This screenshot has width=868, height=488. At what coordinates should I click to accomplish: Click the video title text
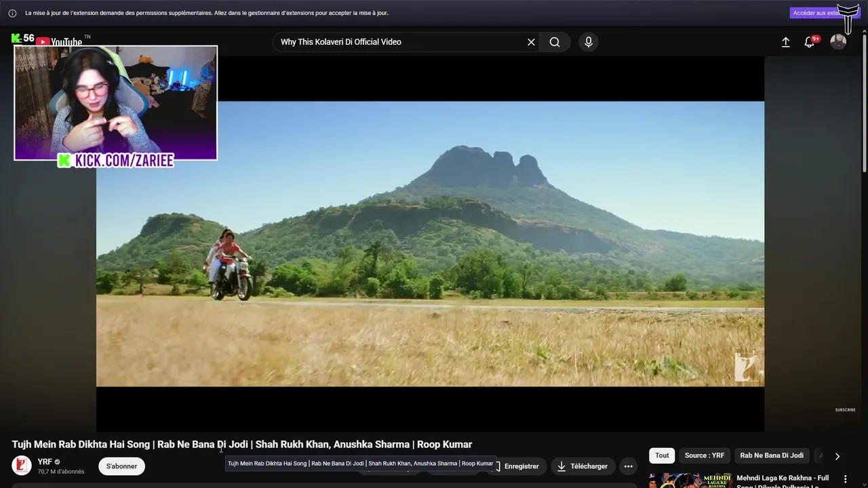[241, 445]
